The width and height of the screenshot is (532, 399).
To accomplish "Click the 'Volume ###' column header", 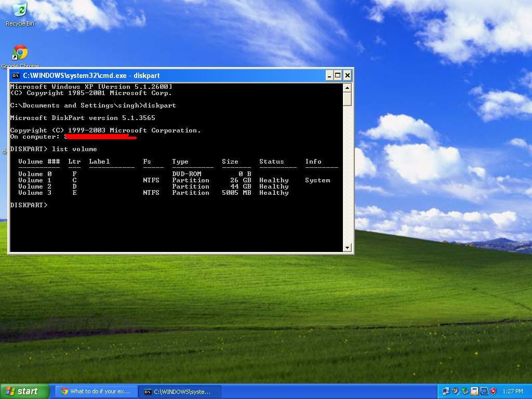I will click(x=39, y=162).
